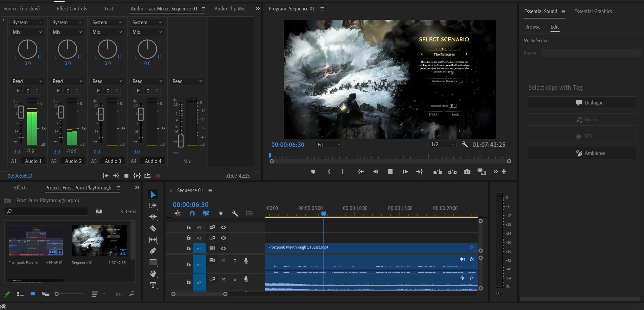Open the 1/2 playback resolution dropdown
The height and width of the screenshot is (310, 644).
(x=443, y=144)
